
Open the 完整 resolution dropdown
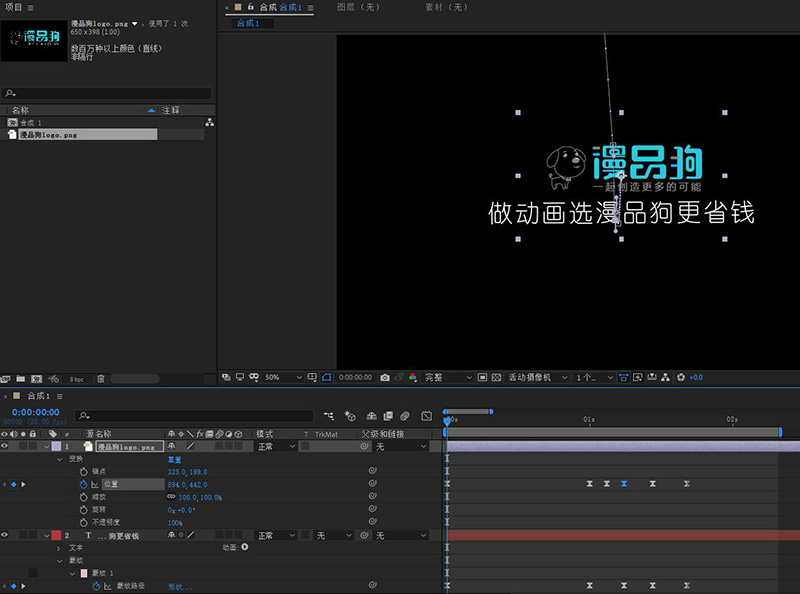click(448, 378)
